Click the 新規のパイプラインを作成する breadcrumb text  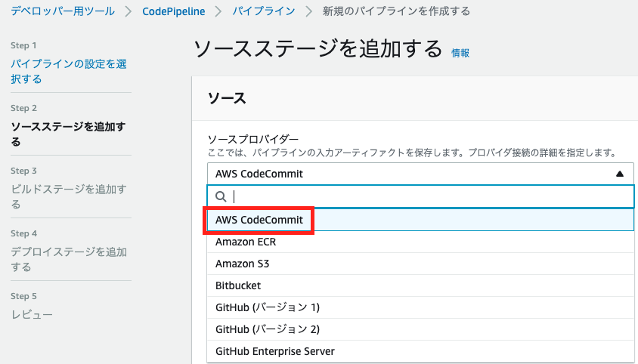(x=396, y=11)
